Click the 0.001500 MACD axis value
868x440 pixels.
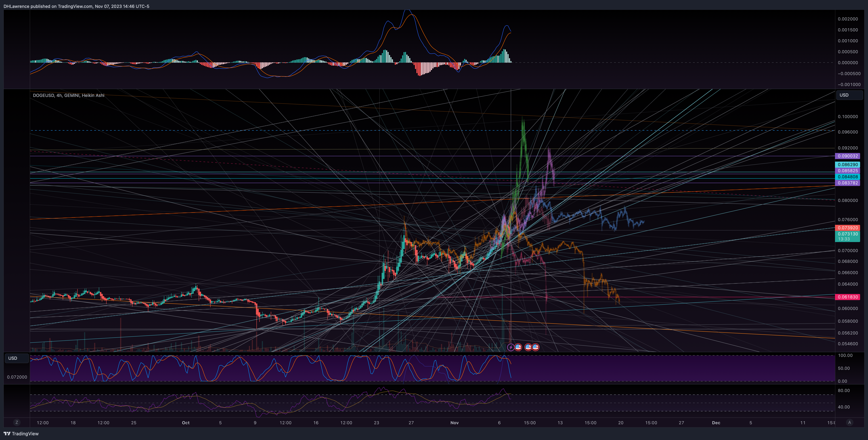[x=848, y=30]
